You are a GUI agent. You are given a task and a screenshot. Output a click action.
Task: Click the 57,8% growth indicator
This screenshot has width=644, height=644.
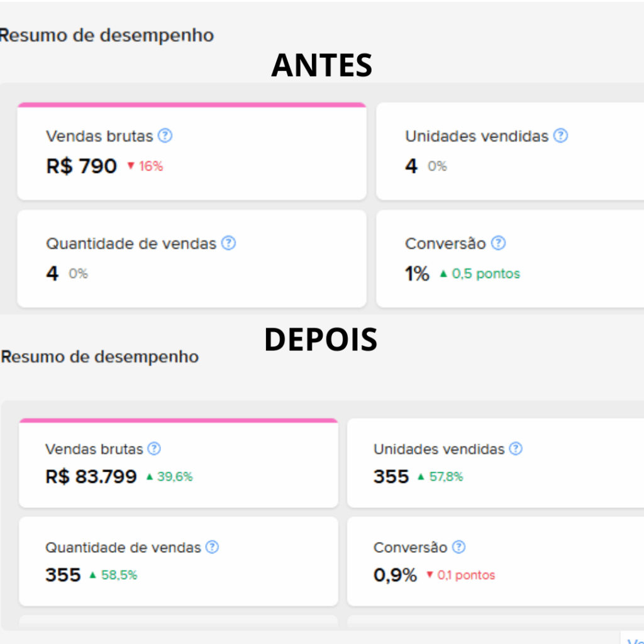440,477
